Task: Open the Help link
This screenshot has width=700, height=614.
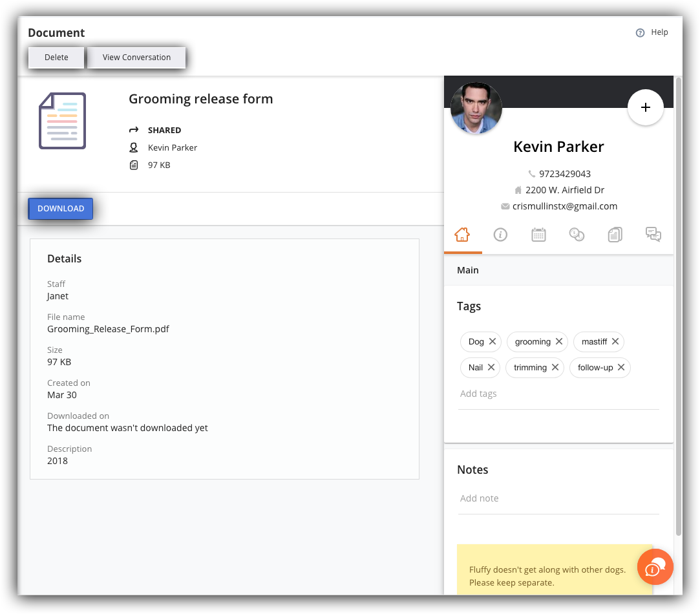Action: click(659, 32)
